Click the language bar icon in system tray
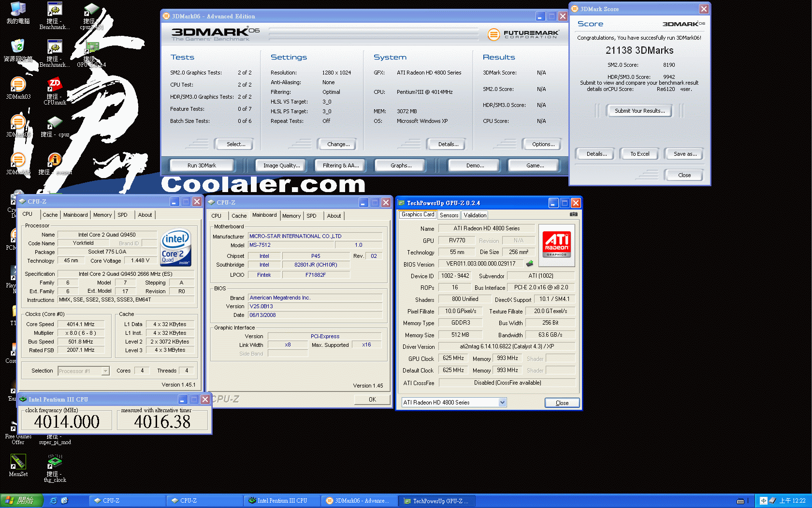This screenshot has width=812, height=508. tap(763, 501)
